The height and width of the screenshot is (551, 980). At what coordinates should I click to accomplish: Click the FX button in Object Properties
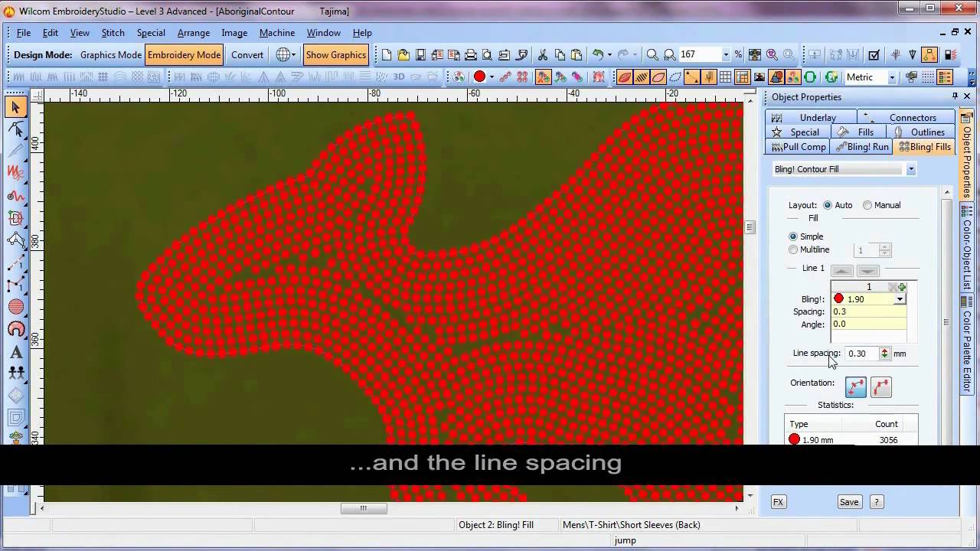(x=778, y=502)
